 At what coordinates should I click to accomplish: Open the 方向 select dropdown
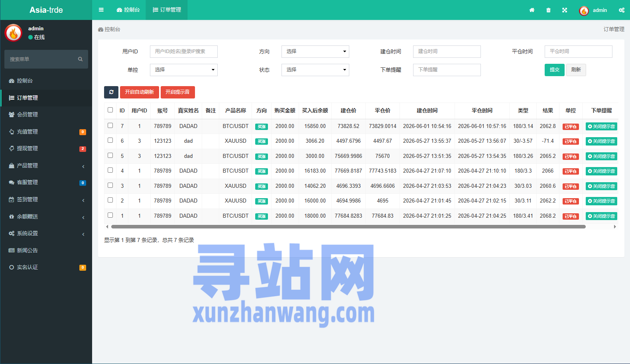(315, 51)
